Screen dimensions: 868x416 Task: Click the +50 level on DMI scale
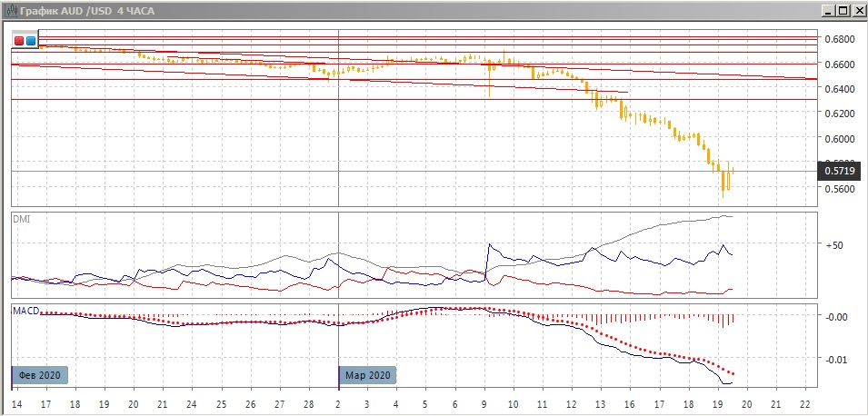pos(836,245)
